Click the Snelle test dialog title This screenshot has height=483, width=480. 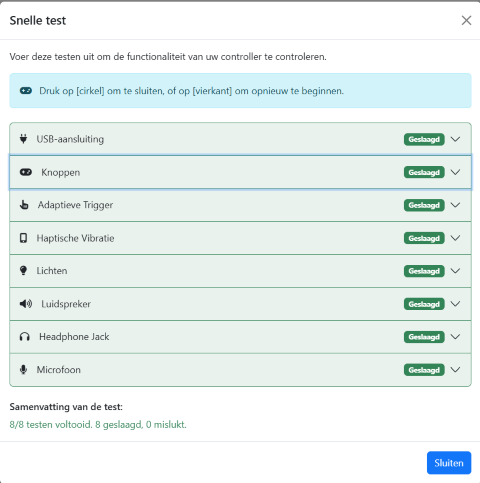(38, 21)
